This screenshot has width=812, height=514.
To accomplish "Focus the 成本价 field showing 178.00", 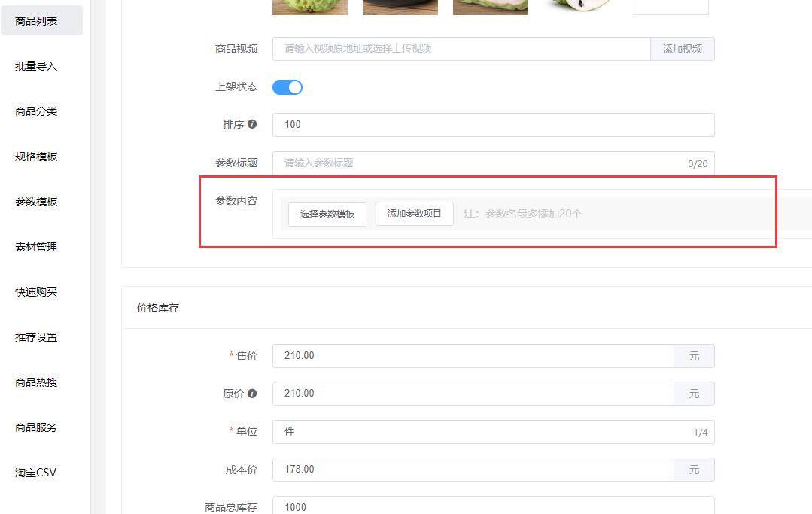I will [x=473, y=470].
